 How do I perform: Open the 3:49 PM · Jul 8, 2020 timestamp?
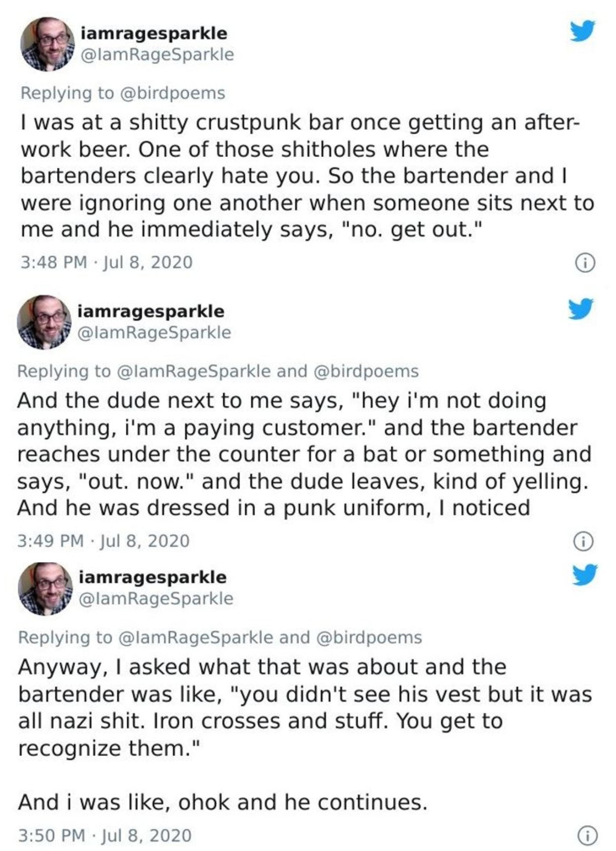104,541
